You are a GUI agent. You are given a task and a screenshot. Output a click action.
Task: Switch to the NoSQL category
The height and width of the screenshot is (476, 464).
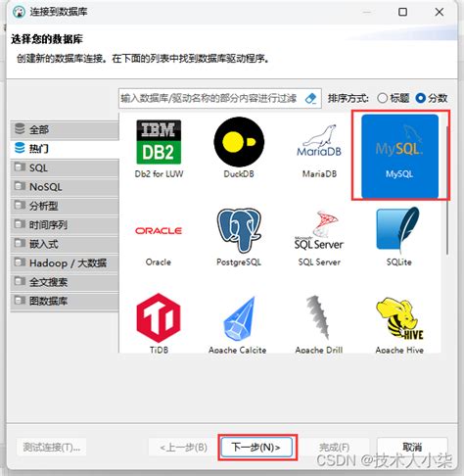pyautogui.click(x=65, y=187)
